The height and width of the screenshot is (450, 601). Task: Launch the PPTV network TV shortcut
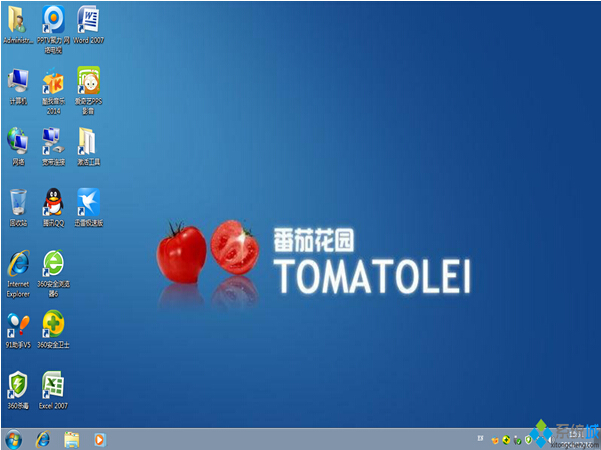(53, 20)
